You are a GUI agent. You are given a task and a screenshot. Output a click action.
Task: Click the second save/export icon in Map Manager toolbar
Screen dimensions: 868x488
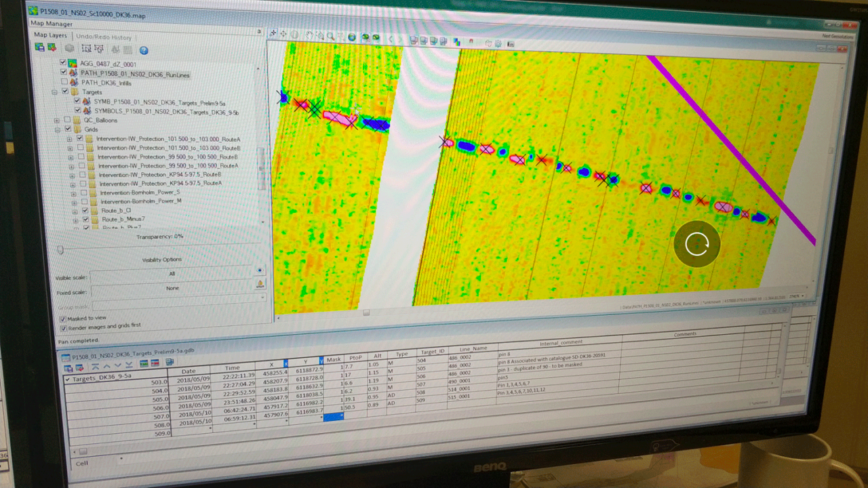pyautogui.click(x=52, y=48)
